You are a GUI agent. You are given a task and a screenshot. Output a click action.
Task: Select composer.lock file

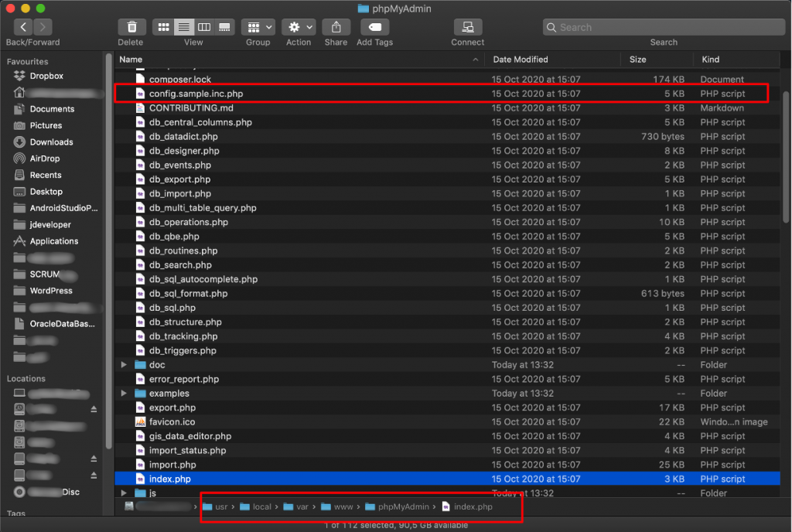pyautogui.click(x=448, y=79)
